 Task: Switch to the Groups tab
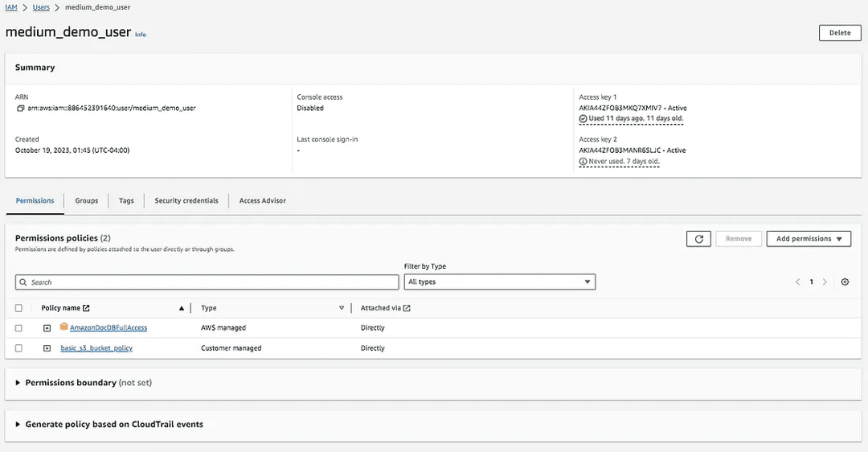tap(86, 200)
